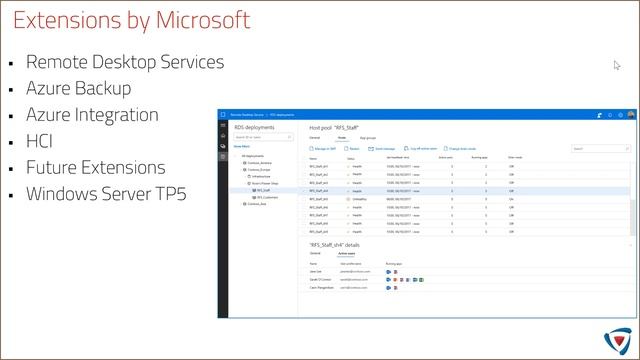Open the General tab in the RFS_Staff_sh4 details
Viewport: 640px width, 360px height.
(x=315, y=253)
